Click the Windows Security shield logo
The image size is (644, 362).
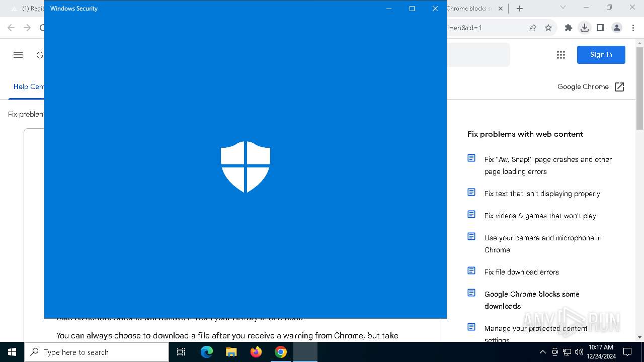point(246,166)
